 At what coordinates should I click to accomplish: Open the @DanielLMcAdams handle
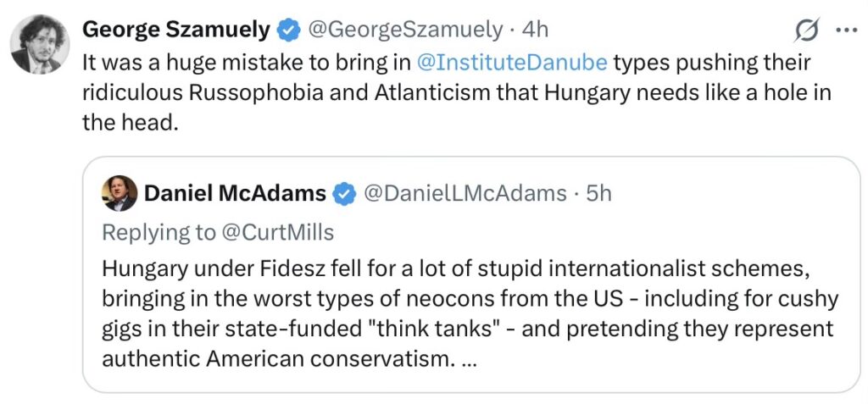coord(465,194)
